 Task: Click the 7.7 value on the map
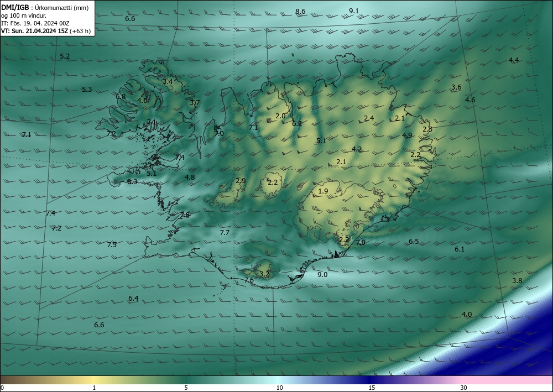(x=225, y=232)
